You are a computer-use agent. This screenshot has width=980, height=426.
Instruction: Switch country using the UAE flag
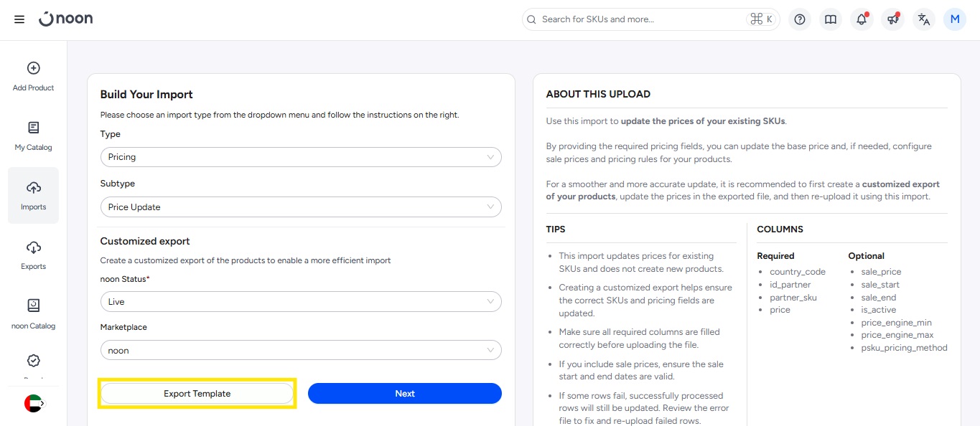pos(33,404)
